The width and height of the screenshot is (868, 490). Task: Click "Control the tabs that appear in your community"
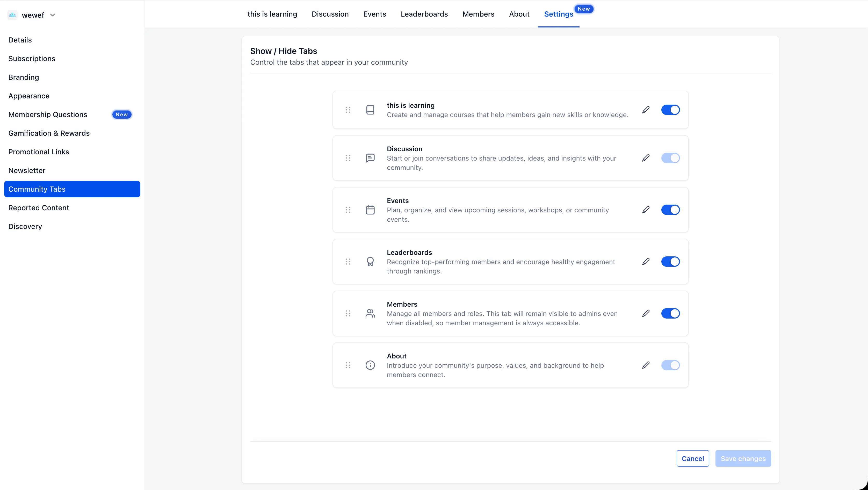pos(329,62)
